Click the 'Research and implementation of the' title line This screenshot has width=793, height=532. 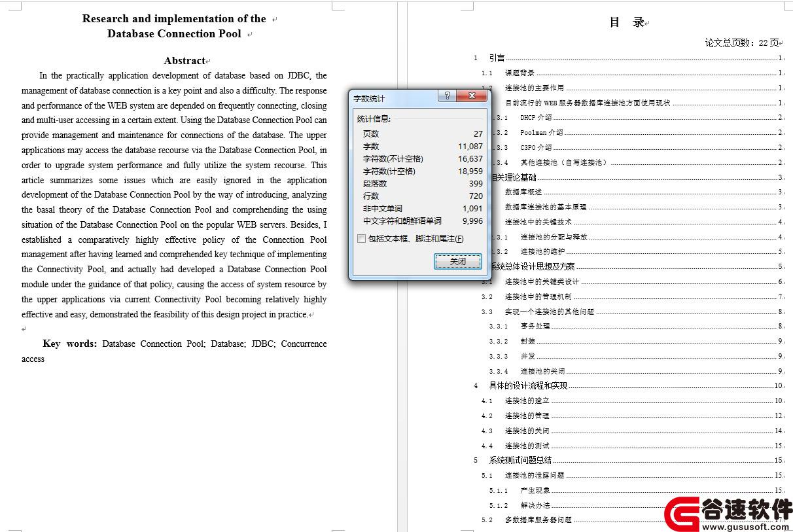tap(174, 18)
